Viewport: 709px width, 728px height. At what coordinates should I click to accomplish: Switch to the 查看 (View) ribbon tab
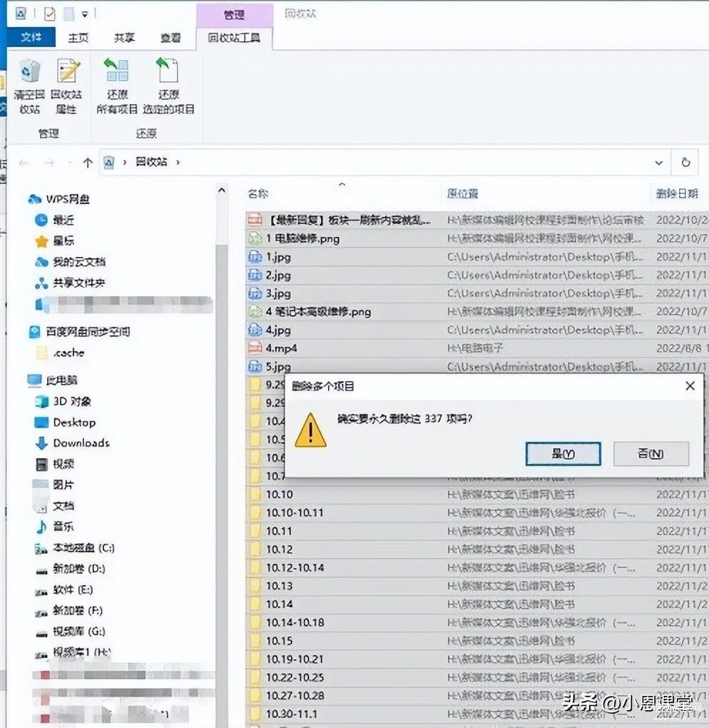coord(170,38)
